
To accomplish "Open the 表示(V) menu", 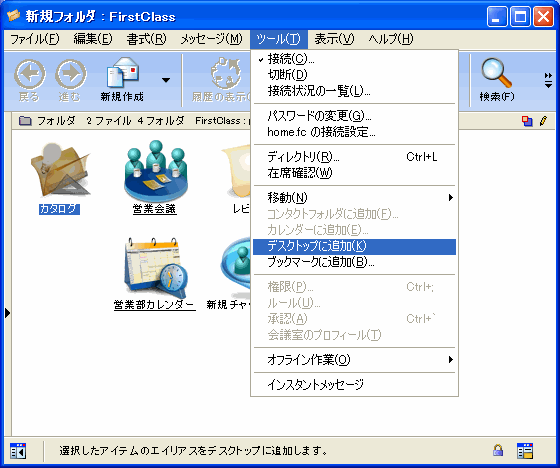I will 334,39.
